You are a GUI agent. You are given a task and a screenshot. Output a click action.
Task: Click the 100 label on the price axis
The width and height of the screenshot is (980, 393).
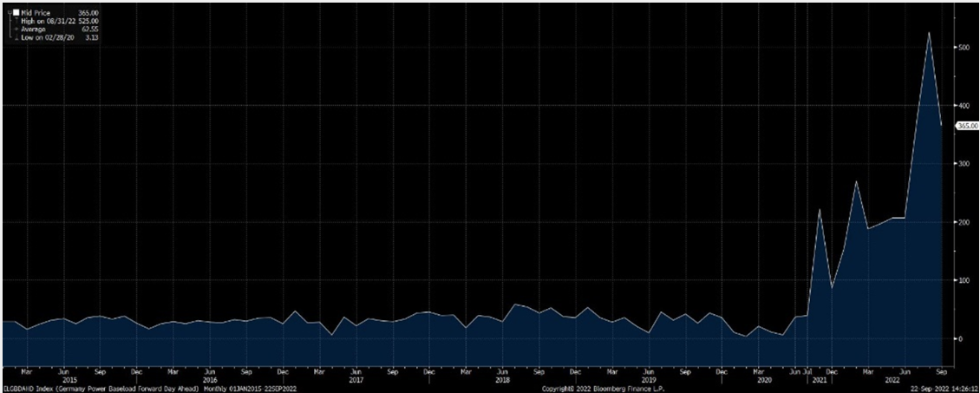(x=964, y=280)
